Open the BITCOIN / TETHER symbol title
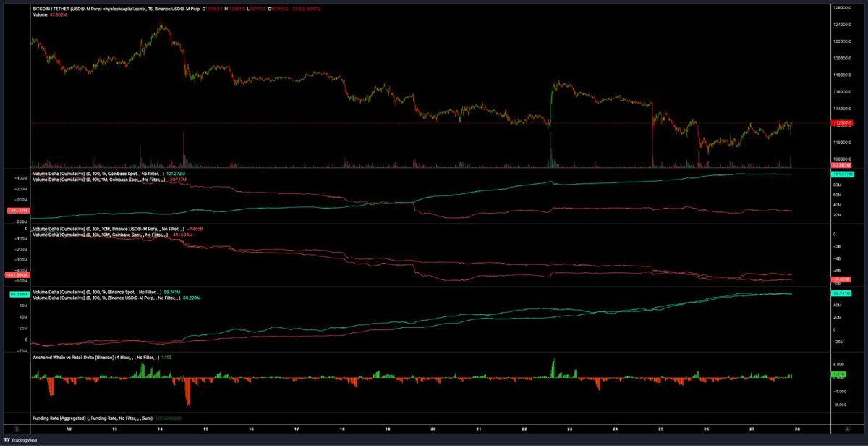868x446 pixels. pyautogui.click(x=115, y=8)
